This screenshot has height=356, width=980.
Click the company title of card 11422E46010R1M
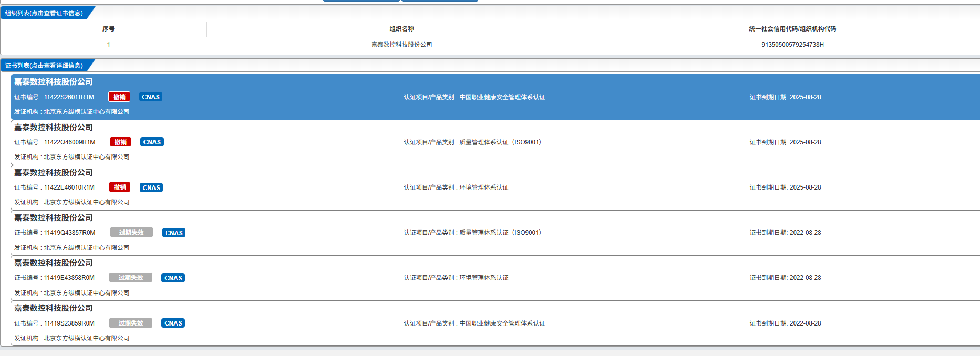click(x=54, y=173)
